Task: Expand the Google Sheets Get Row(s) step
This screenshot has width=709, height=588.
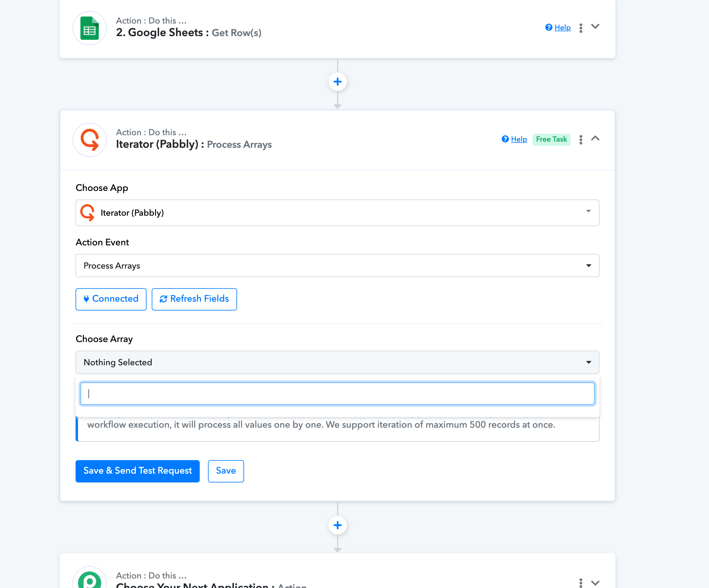Action: click(x=595, y=27)
